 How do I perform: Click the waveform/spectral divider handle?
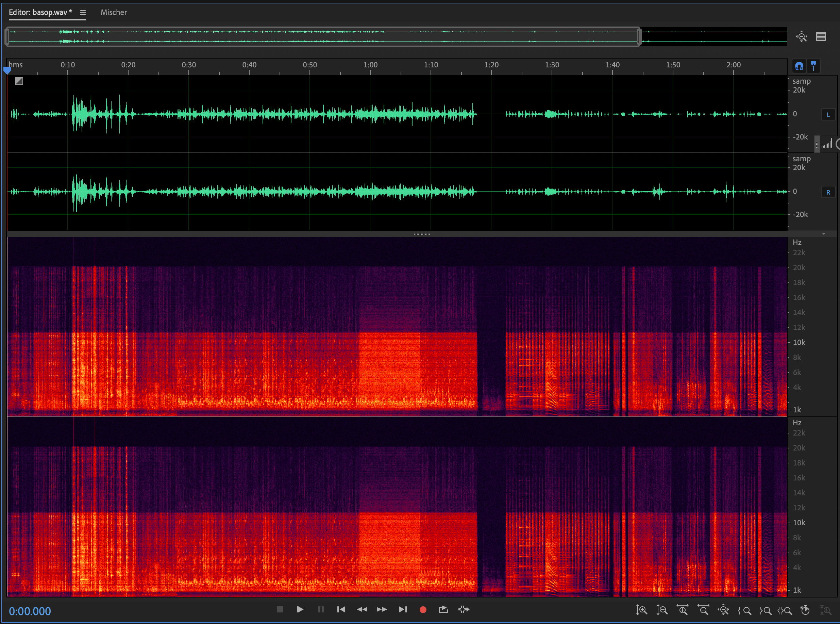coord(422,234)
